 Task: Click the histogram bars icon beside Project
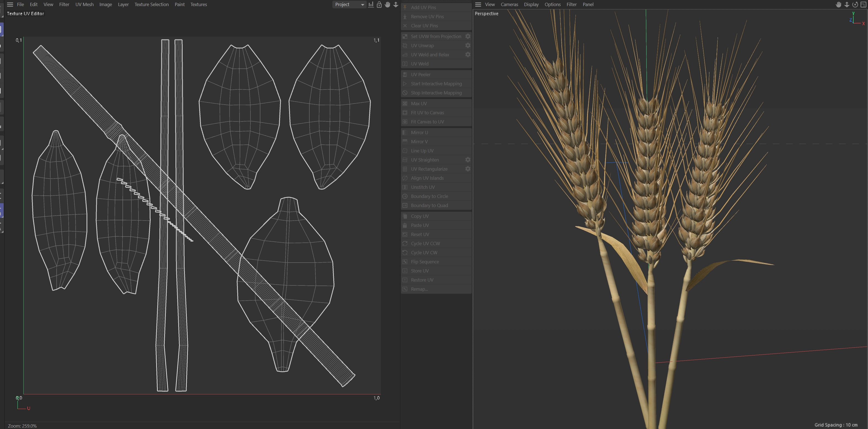(371, 4)
